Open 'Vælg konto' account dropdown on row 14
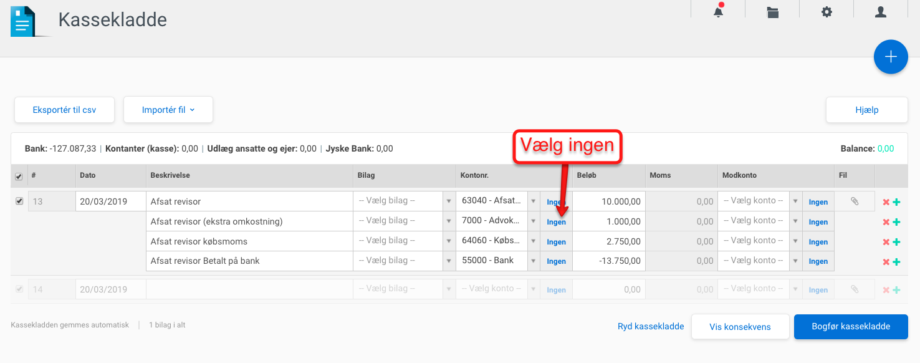 498,289
